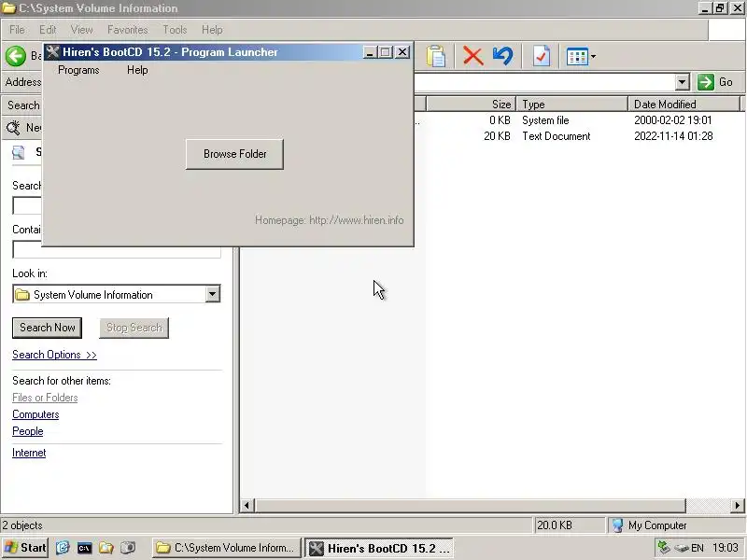Click the EN language indicator
747x560 pixels.
point(697,548)
